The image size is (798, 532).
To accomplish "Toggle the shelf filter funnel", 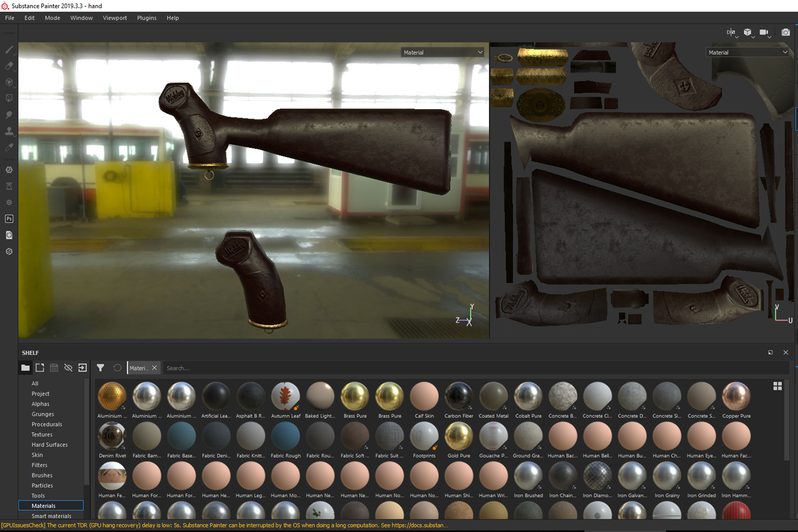I will click(x=101, y=368).
